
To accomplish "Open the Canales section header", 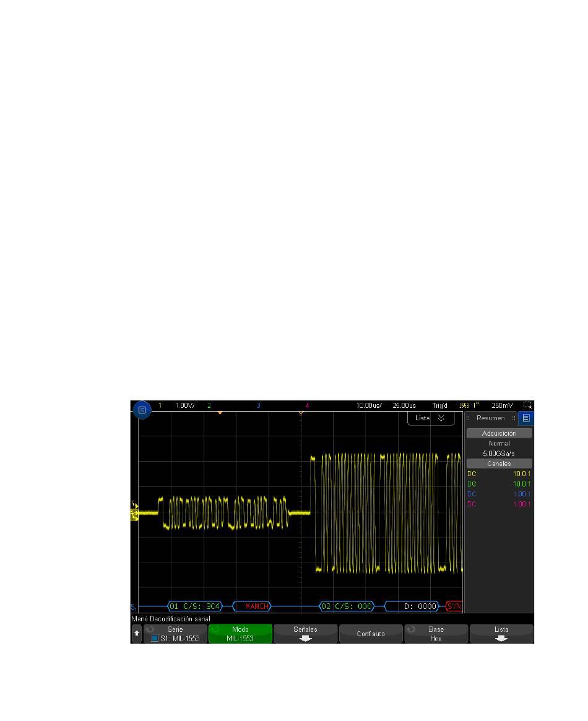I will (x=499, y=464).
